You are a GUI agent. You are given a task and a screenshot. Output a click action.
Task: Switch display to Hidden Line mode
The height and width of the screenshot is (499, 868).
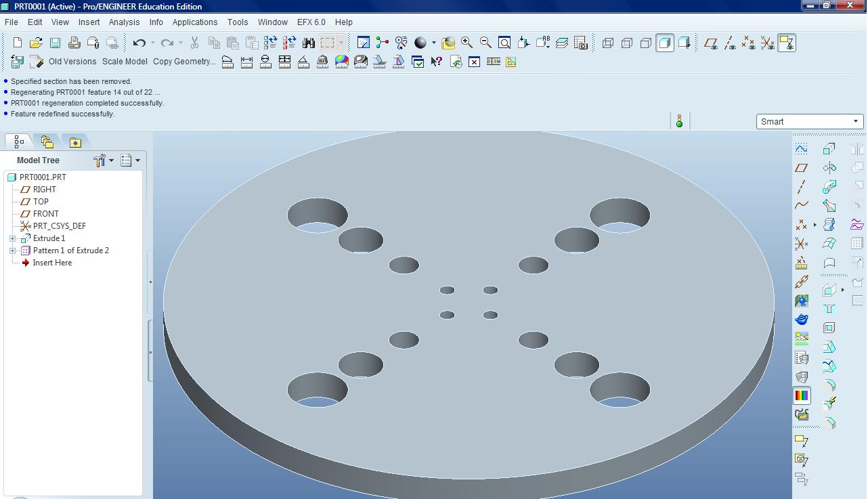pos(627,43)
